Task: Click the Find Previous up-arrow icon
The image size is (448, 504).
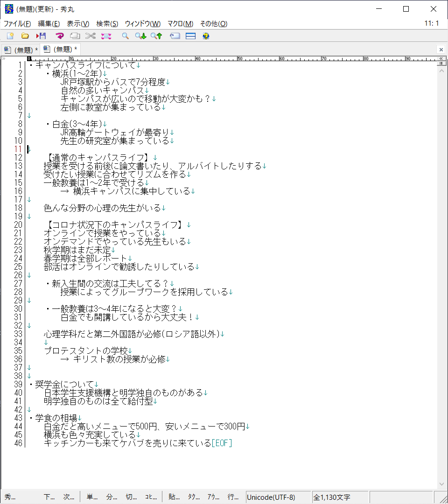Action: pyautogui.click(x=156, y=36)
